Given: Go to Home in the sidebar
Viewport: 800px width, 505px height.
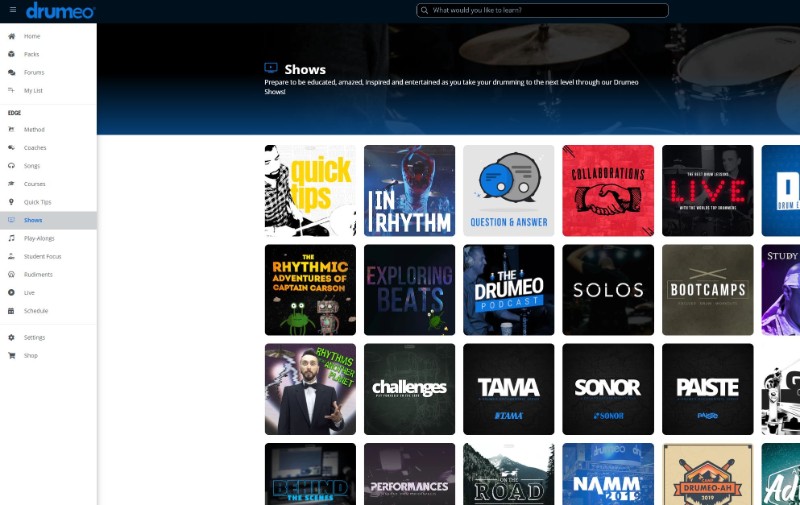Looking at the screenshot, I should pos(32,36).
